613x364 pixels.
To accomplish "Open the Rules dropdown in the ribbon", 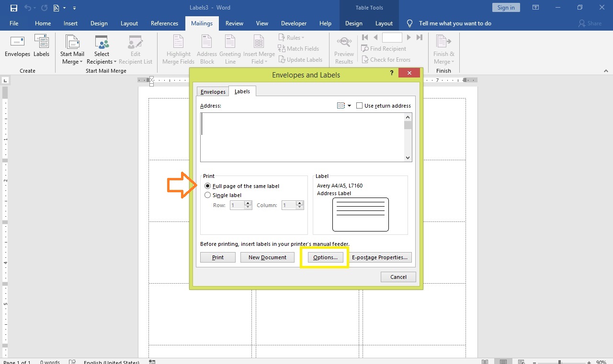I will pos(291,37).
